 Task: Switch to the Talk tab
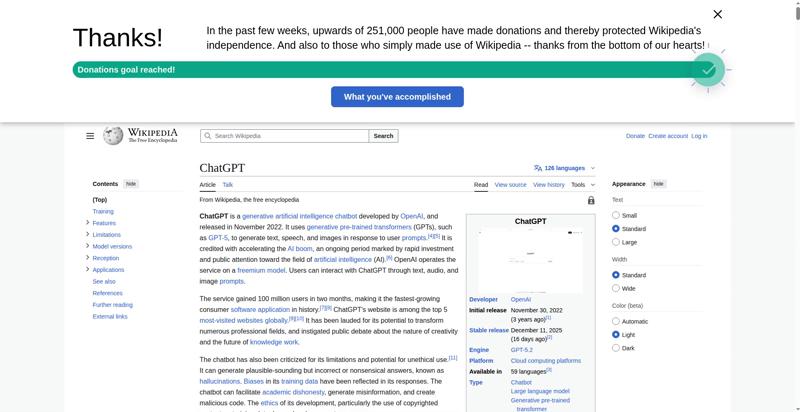(x=228, y=185)
